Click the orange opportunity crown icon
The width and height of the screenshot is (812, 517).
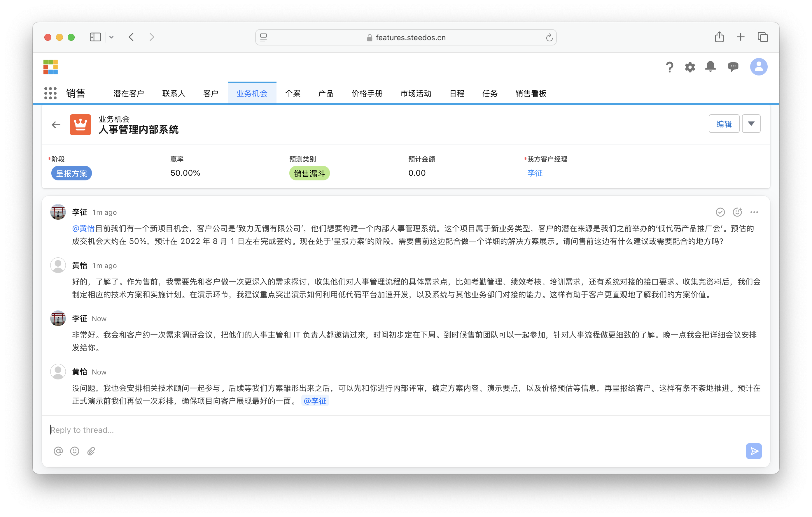(80, 125)
